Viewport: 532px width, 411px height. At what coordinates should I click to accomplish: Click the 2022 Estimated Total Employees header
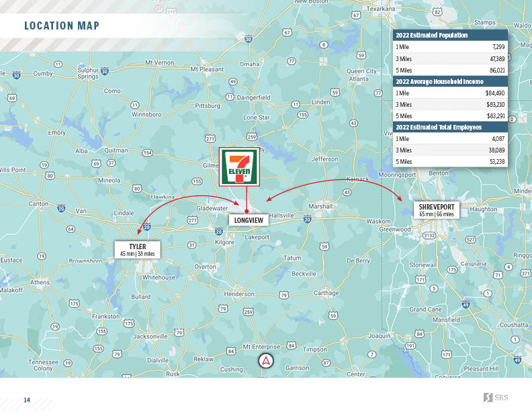coord(450,127)
